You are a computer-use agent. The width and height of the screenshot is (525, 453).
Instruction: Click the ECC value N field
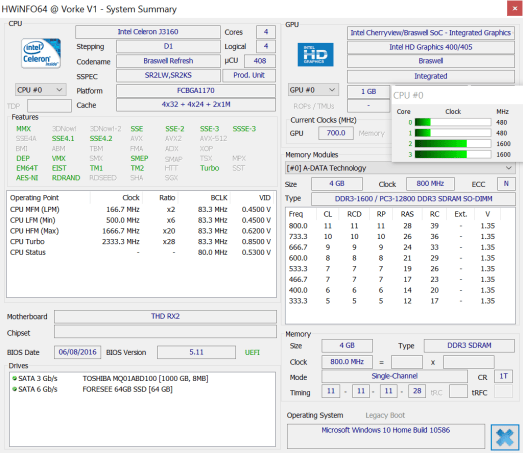pos(506,183)
